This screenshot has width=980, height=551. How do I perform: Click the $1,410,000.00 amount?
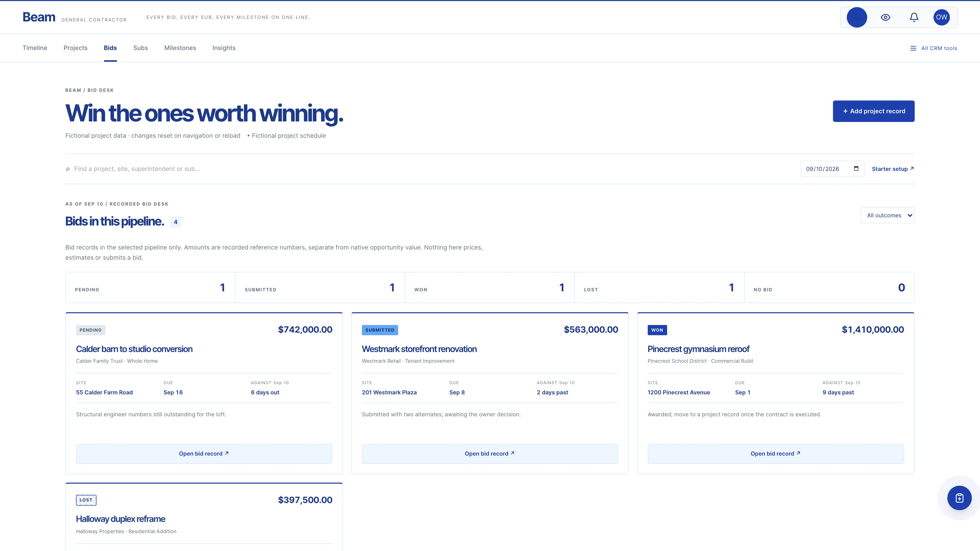click(873, 330)
